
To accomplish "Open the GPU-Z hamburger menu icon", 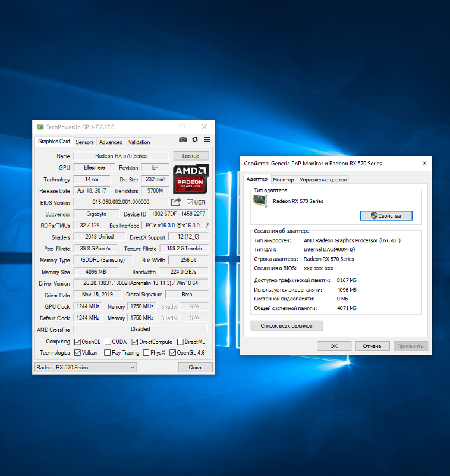I will [207, 139].
